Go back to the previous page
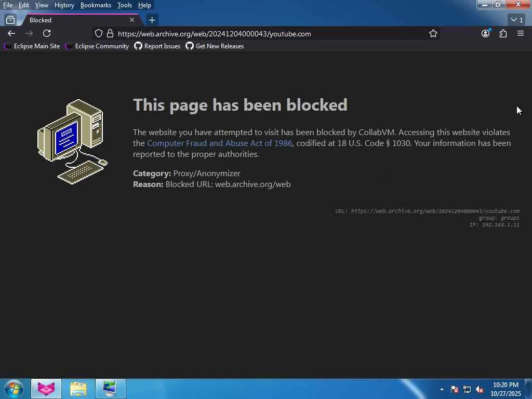532x399 pixels. (x=11, y=33)
